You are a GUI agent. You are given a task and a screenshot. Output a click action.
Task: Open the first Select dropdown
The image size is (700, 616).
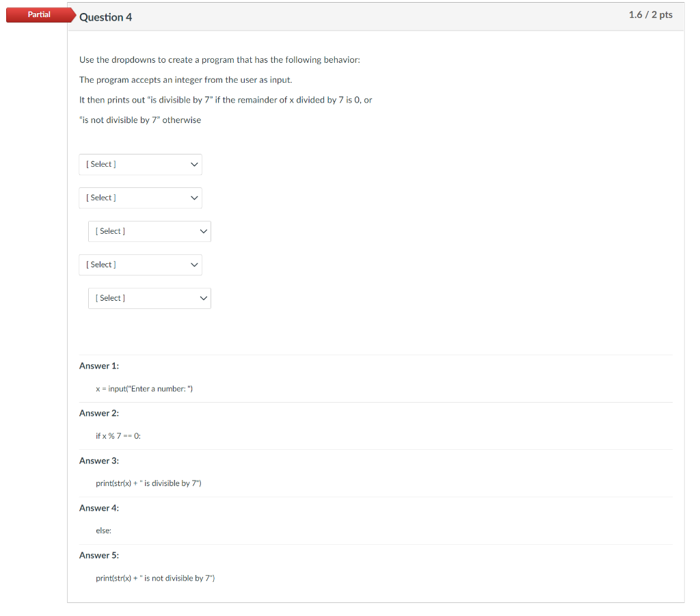click(x=140, y=164)
